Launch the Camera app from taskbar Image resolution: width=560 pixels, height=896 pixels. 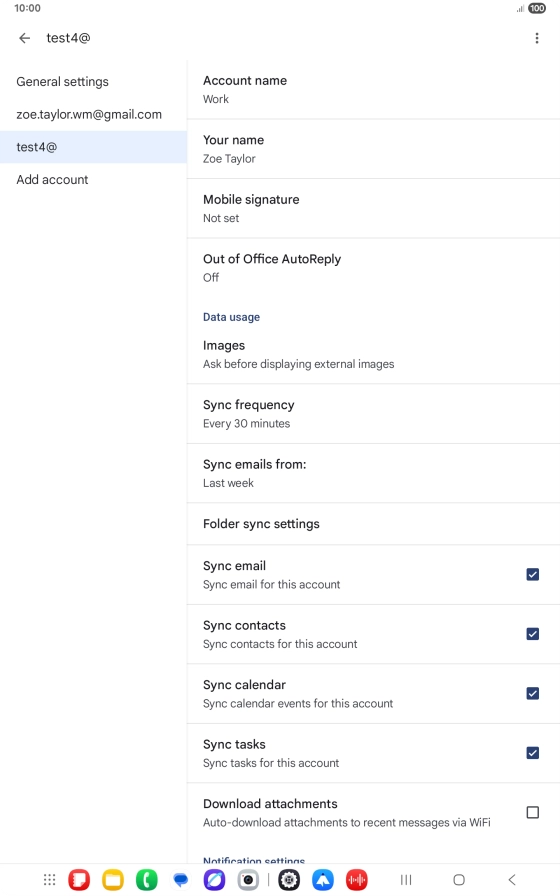pyautogui.click(x=248, y=879)
